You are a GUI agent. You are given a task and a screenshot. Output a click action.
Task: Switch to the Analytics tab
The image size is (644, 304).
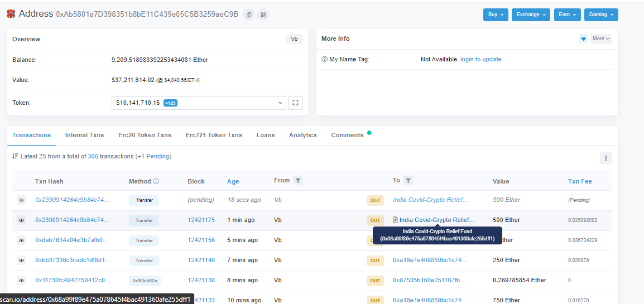[x=302, y=135]
